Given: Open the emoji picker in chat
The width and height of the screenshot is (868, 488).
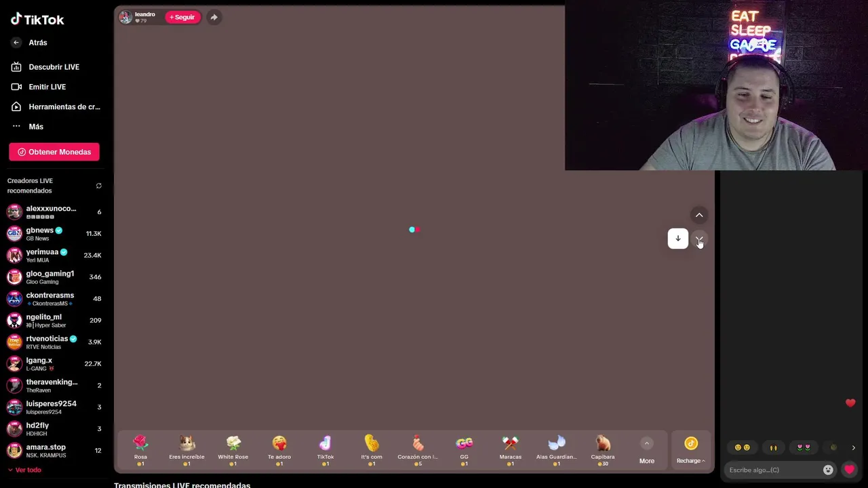Looking at the screenshot, I should coord(828,470).
